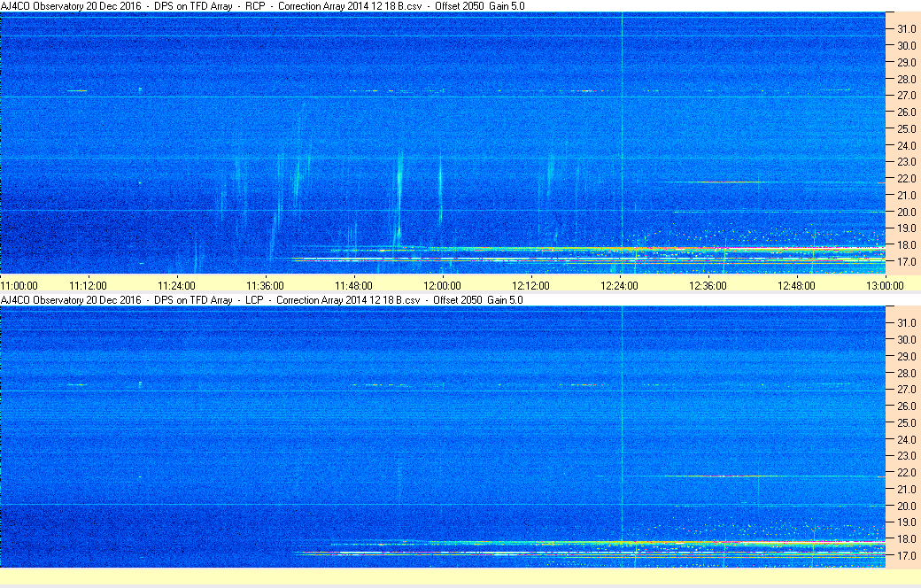Click 30.0 frequency label on RCP plot
The width and height of the screenshot is (921, 588).
(x=906, y=45)
